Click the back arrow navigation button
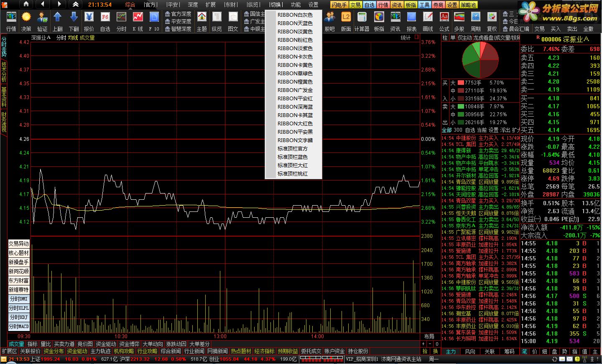This screenshot has width=602, height=364. click(43, 4)
